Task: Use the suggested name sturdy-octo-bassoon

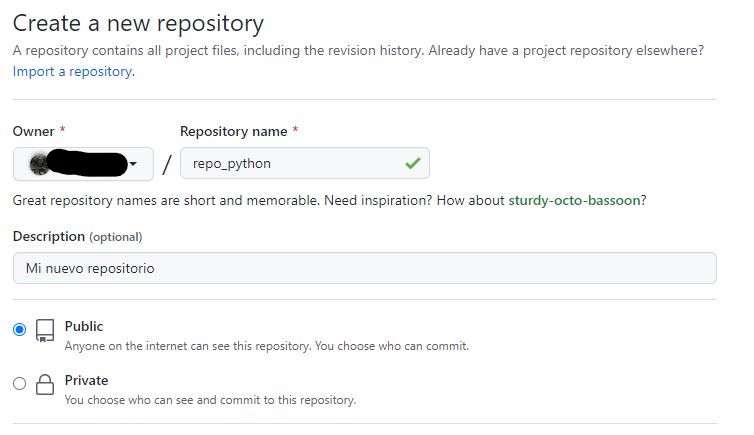Action: click(574, 200)
